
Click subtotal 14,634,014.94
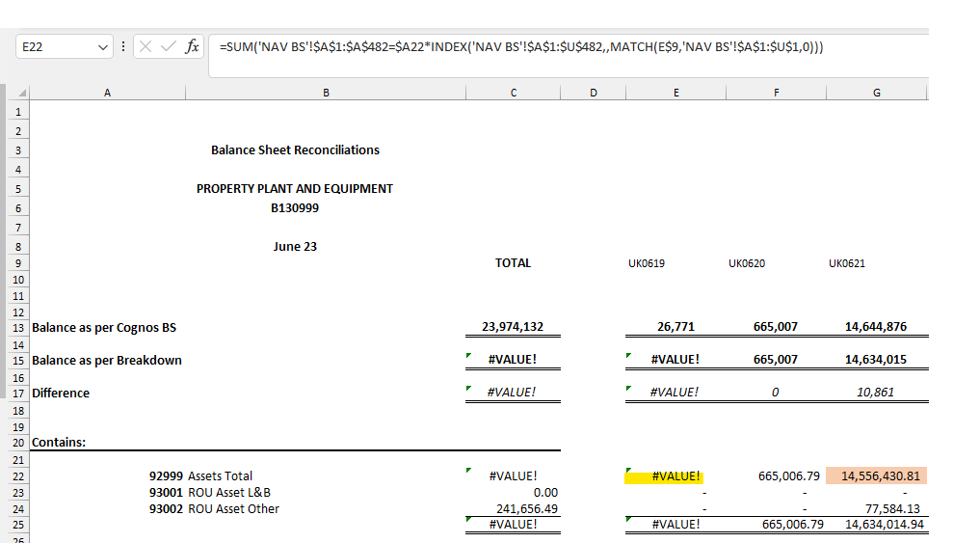[x=885, y=525]
